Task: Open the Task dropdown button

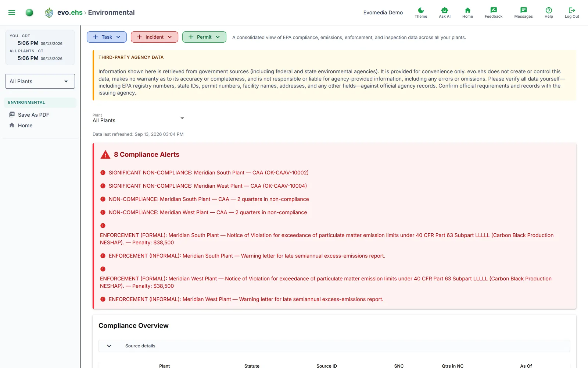Action: (107, 37)
